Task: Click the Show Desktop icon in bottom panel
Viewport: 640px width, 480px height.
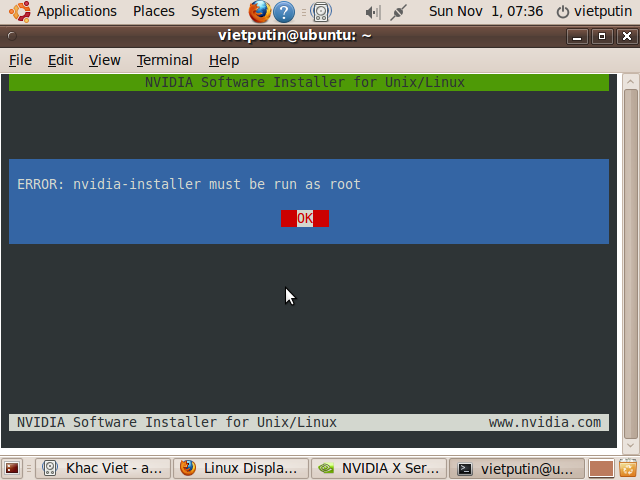Action: pos(12,468)
